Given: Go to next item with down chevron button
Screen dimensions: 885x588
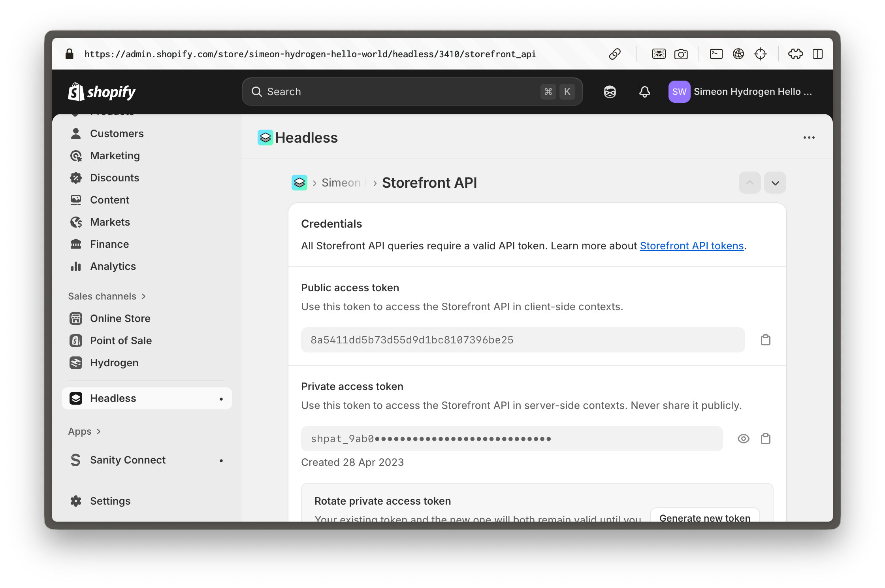Looking at the screenshot, I should pos(775,183).
